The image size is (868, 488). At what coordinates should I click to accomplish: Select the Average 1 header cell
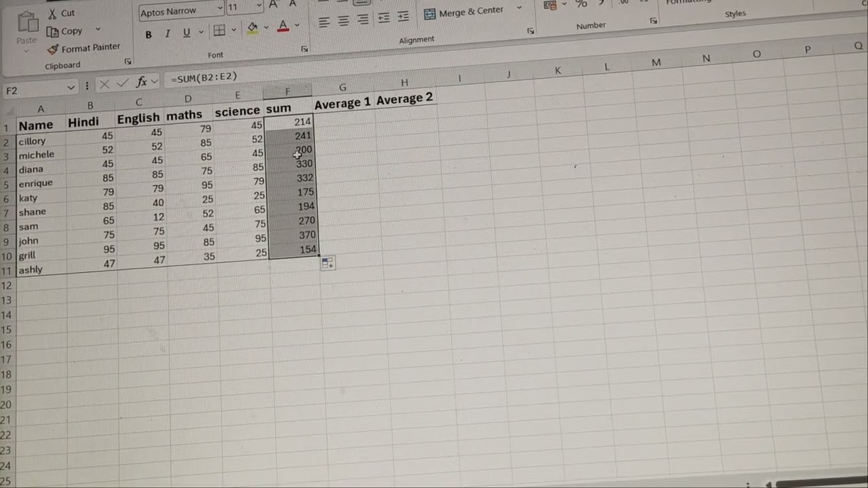[343, 103]
